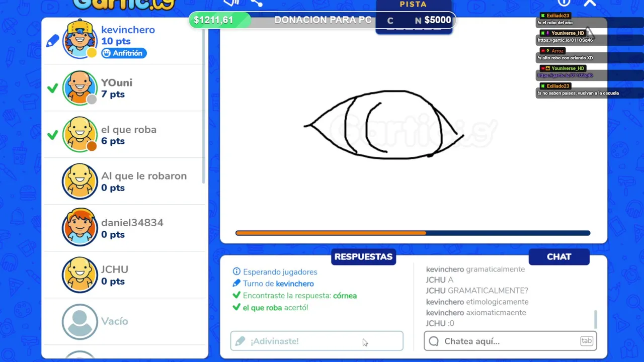Screen dimensions: 644x362
Task: Click the 'DONACION PARA PC' label
Action: tap(323, 20)
